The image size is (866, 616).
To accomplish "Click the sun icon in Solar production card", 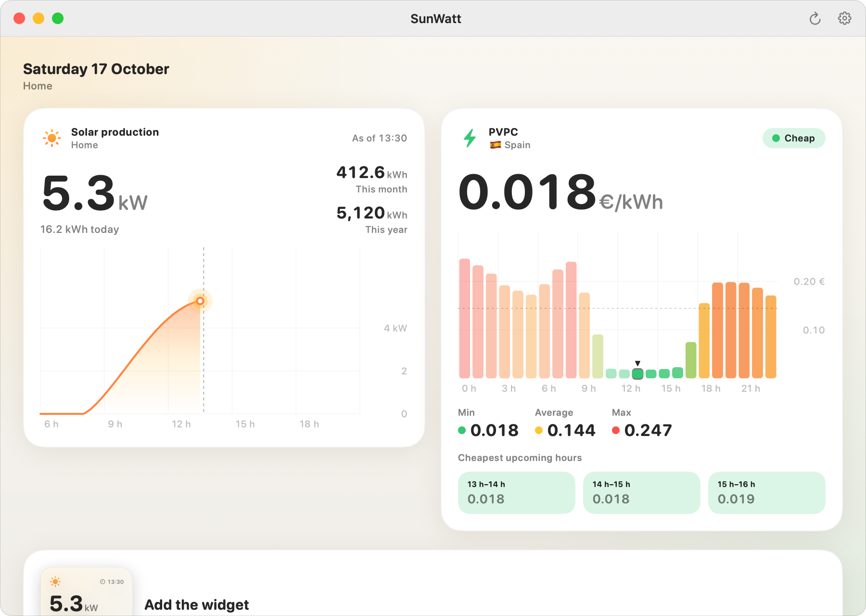I will (52, 138).
